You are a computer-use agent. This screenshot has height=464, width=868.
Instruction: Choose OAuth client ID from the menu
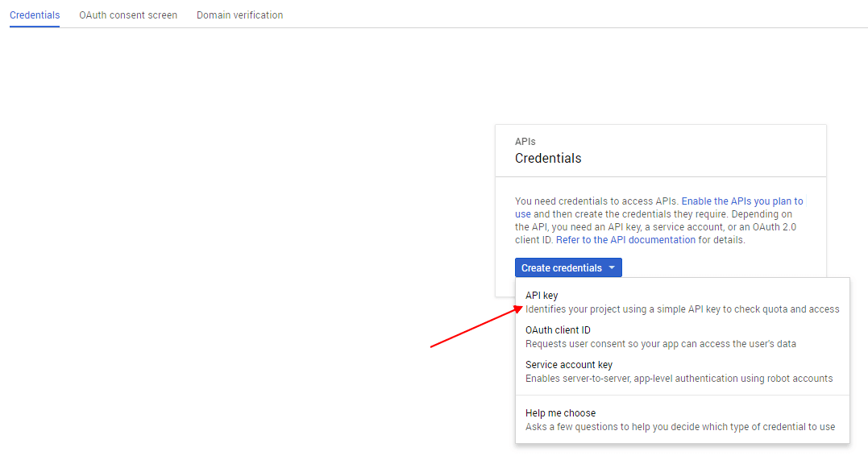click(x=682, y=337)
